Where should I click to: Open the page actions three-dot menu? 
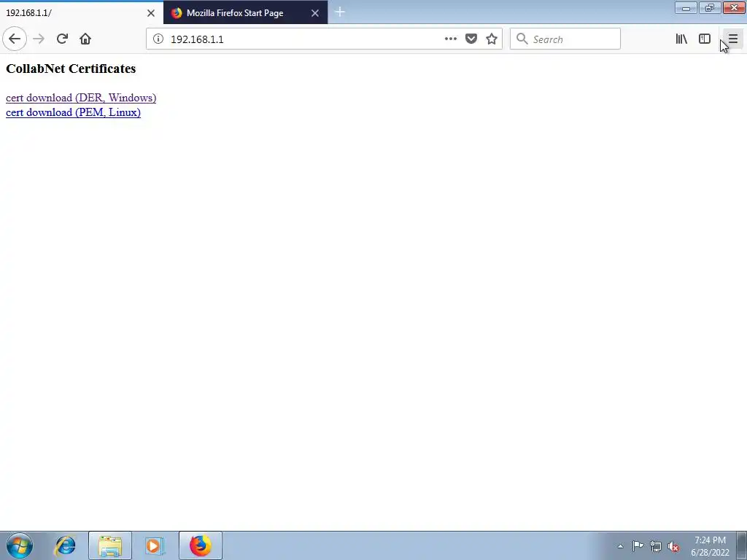click(x=451, y=39)
